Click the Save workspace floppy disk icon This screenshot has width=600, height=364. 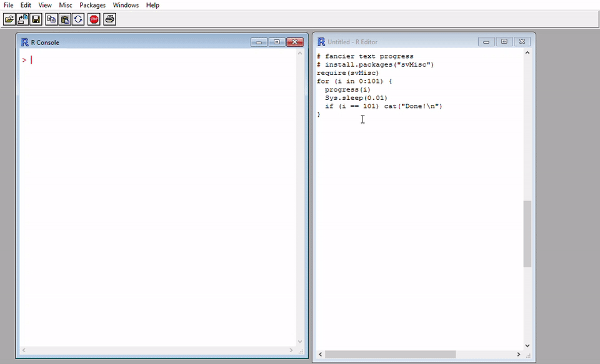click(x=36, y=19)
